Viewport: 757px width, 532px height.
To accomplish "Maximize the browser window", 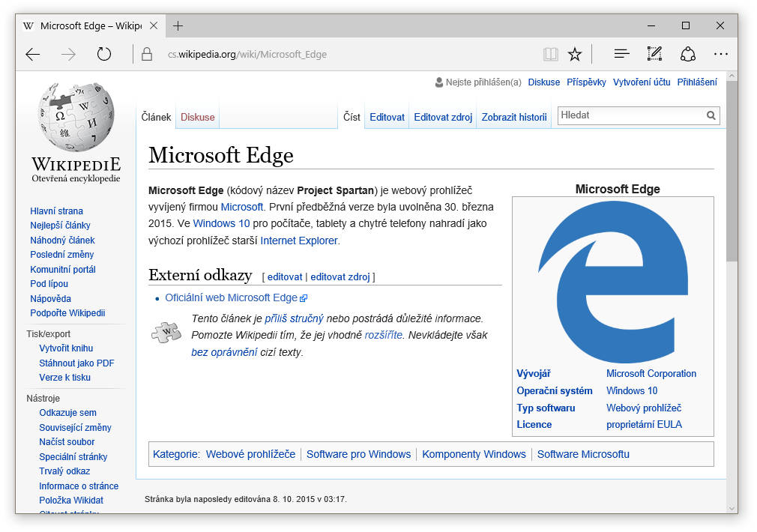I will click(686, 25).
